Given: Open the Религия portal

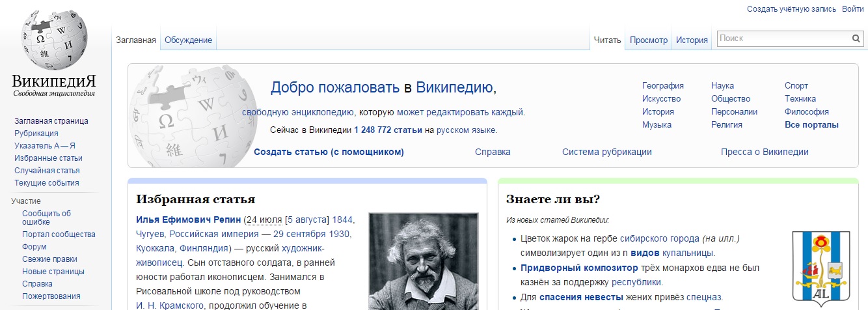Looking at the screenshot, I should 727,125.
